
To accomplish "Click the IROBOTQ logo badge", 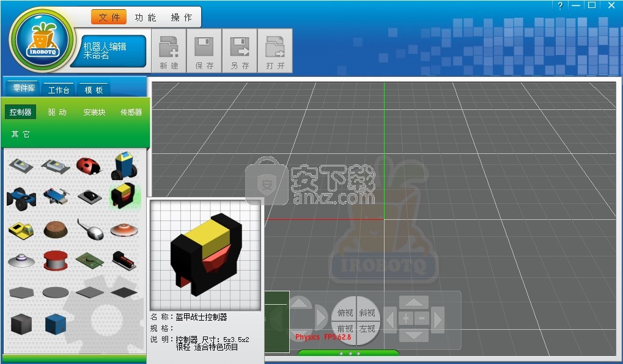I will [42, 39].
